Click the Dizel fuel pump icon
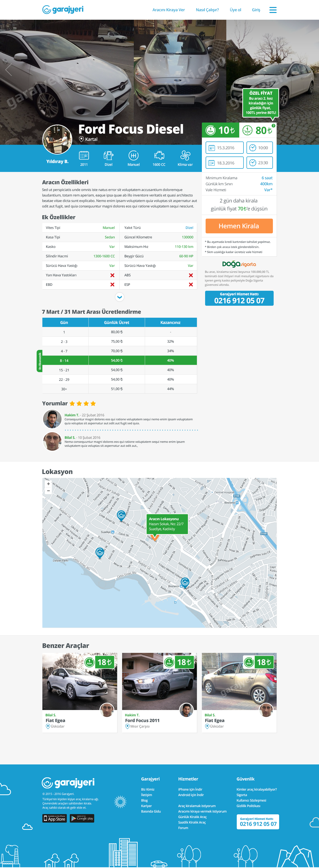Viewport: 319px width, 868px height. tap(108, 155)
